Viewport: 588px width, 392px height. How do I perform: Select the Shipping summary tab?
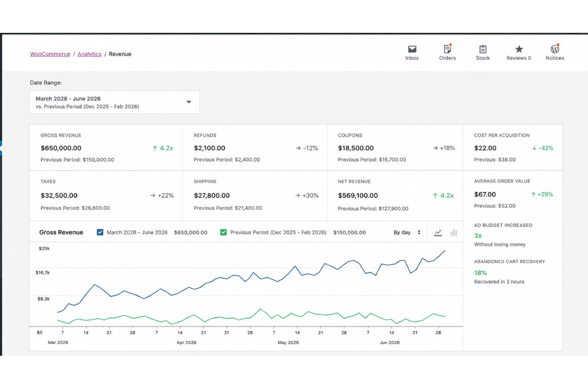point(255,195)
